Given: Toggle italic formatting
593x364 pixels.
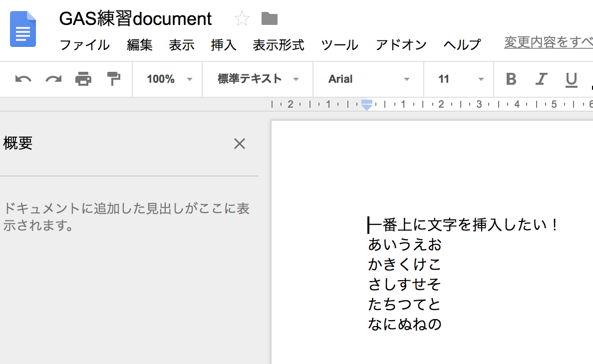Looking at the screenshot, I should coord(541,79).
